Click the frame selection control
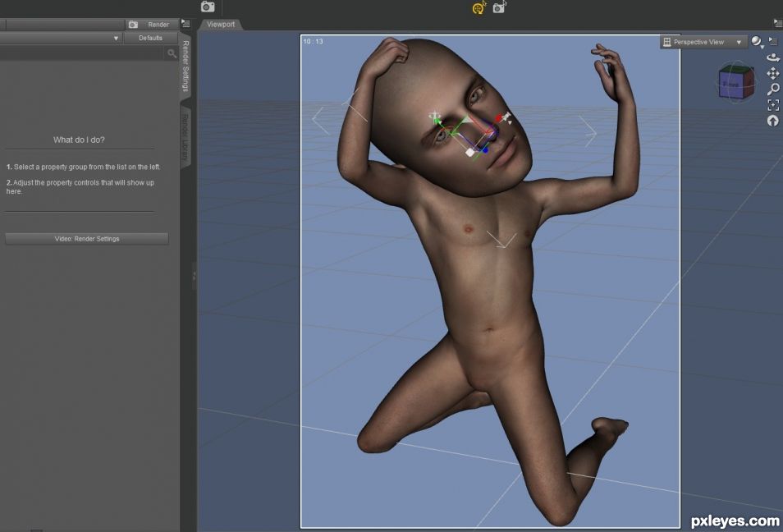The image size is (783, 532). click(773, 105)
